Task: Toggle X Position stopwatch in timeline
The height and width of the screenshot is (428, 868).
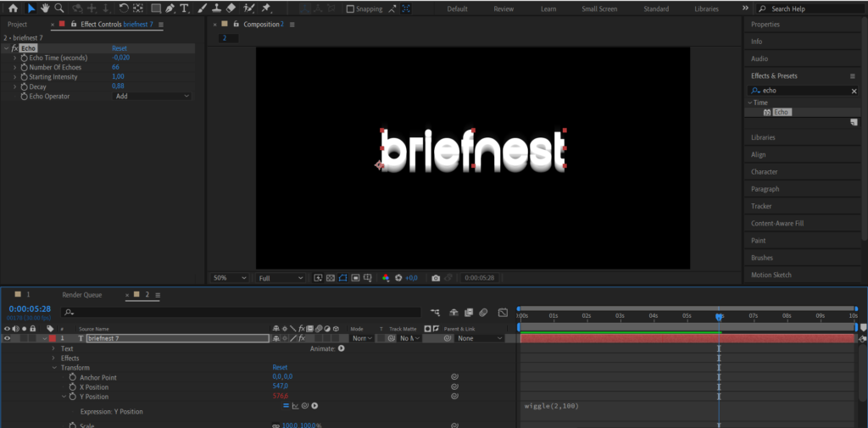Action: (73, 387)
